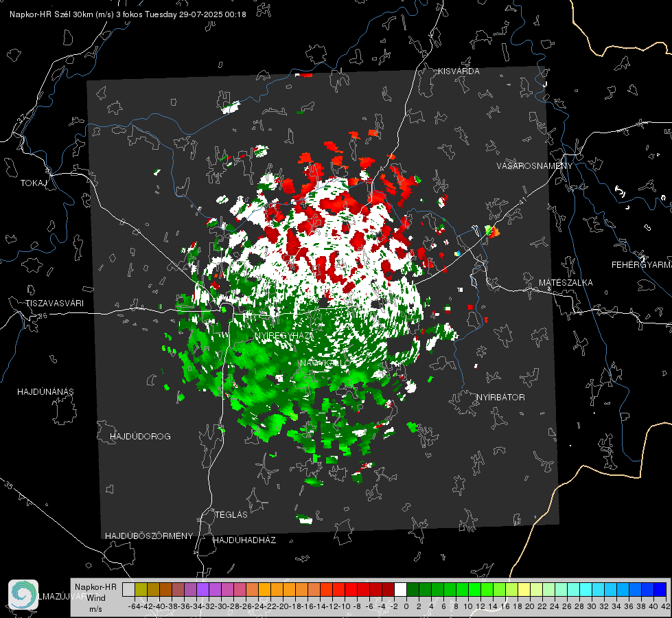
Task: Click the VÁSÁROSNAMÉNY city label
Action: click(535, 166)
